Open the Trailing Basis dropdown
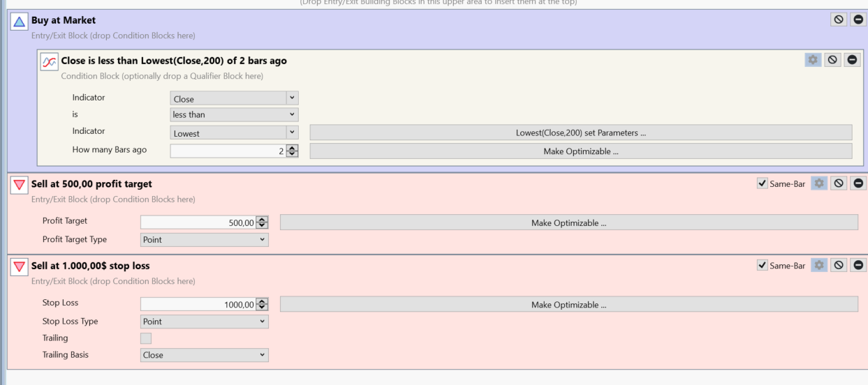 205,355
